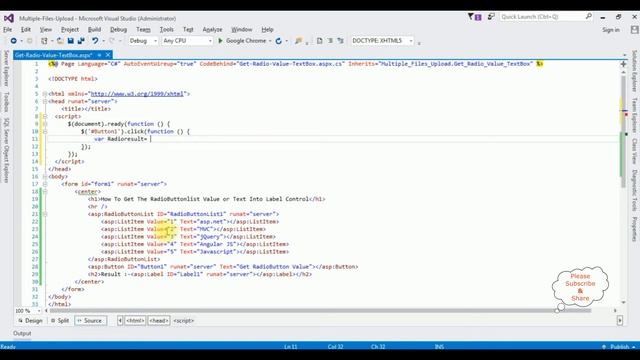Click the Navigate Backward toolbar icon
This screenshot has height=360, width=640.
pos(13,41)
